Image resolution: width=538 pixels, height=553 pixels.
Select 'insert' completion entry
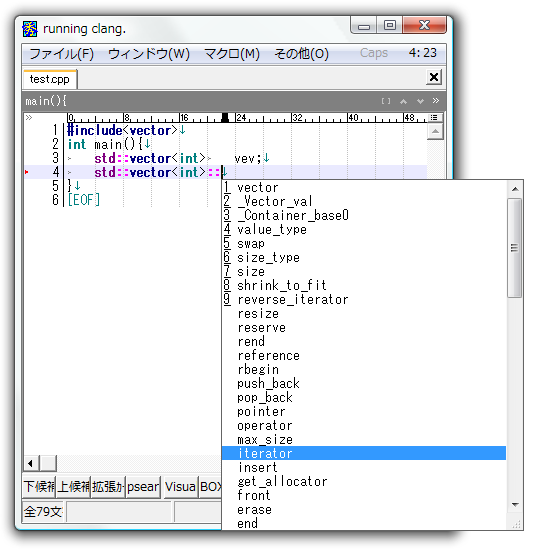pyautogui.click(x=364, y=468)
